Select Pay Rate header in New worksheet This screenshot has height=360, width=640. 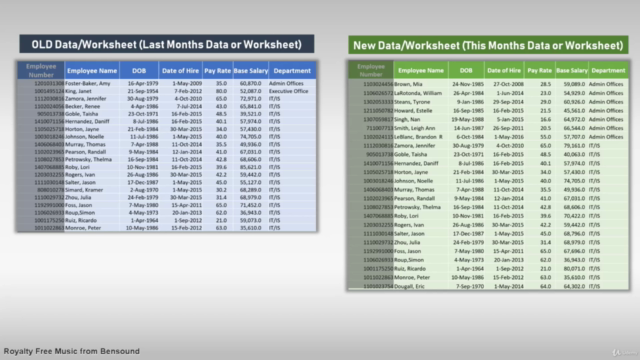[x=540, y=70]
